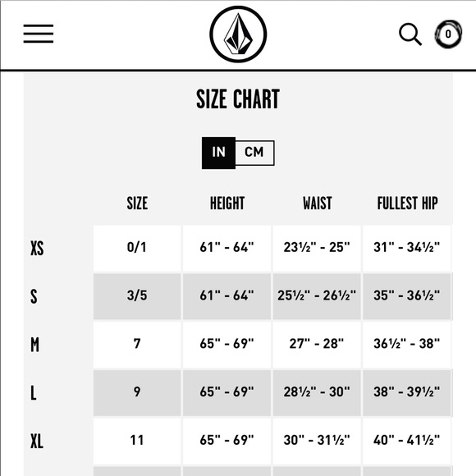476x476 pixels.
Task: Click the 0/1 size cell
Action: pos(137,248)
